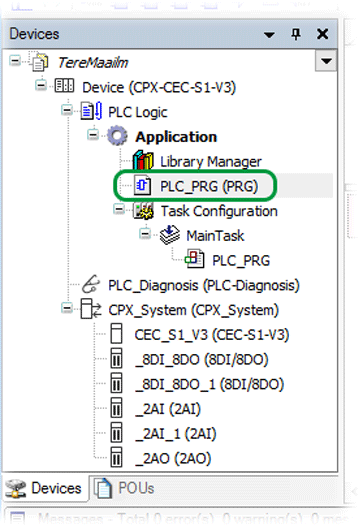Viewport: 363px width, 526px height.
Task: Click the MainTask stacked-layers icon
Action: [x=169, y=235]
